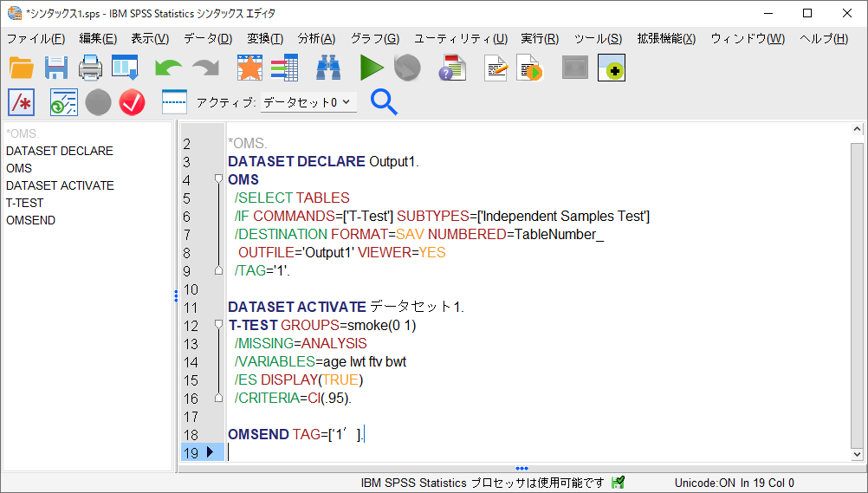
Task: Open the 拡張機能(X) menu
Action: (x=666, y=39)
